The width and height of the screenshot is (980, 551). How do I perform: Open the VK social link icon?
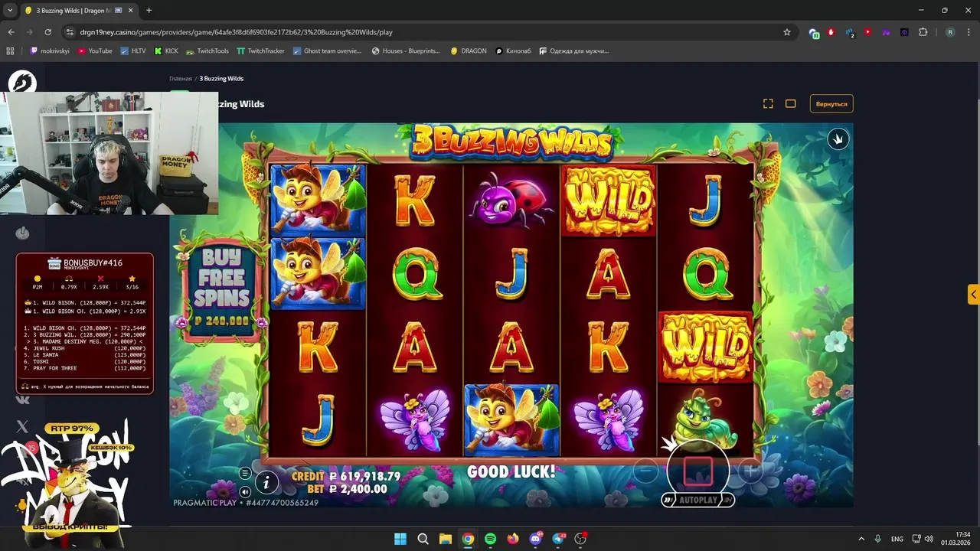pos(22,399)
